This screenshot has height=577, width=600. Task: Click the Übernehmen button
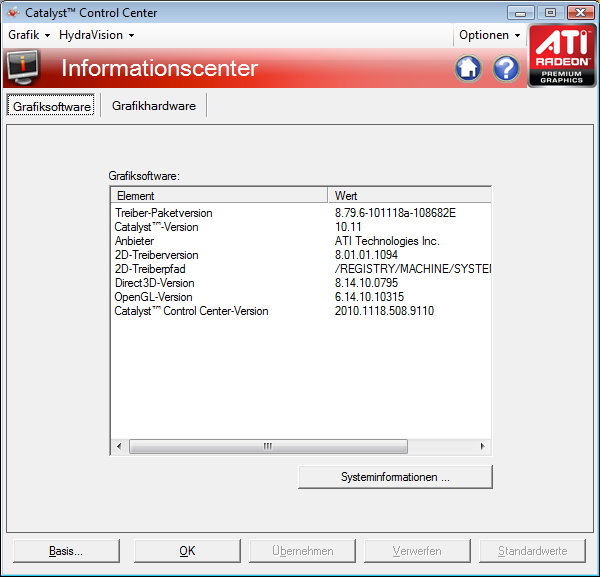point(302,551)
